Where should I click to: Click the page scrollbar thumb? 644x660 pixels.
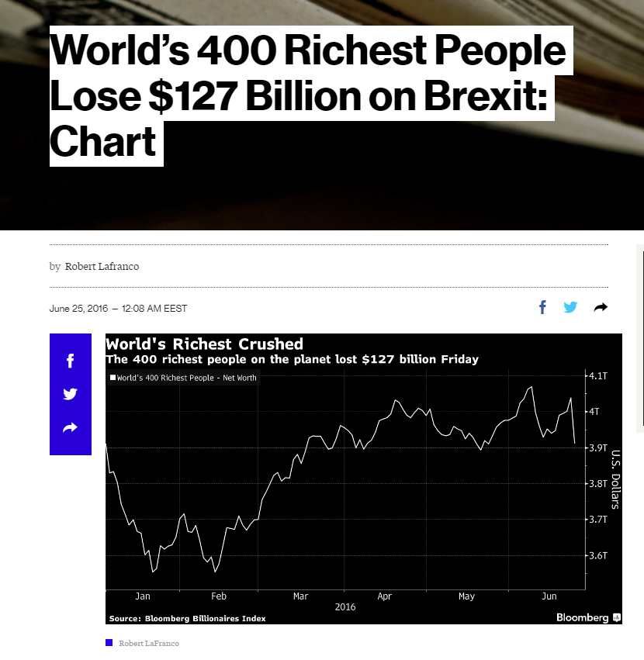pyautogui.click(x=642, y=338)
